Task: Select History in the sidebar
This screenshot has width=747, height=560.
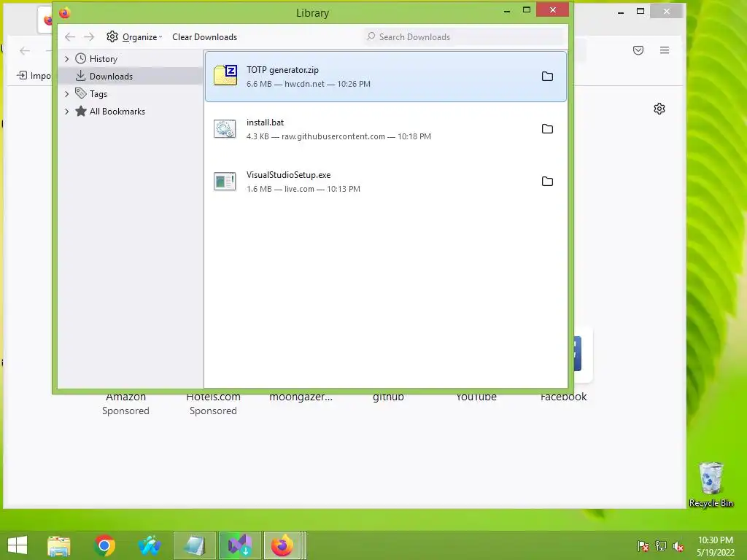Action: 104,58
